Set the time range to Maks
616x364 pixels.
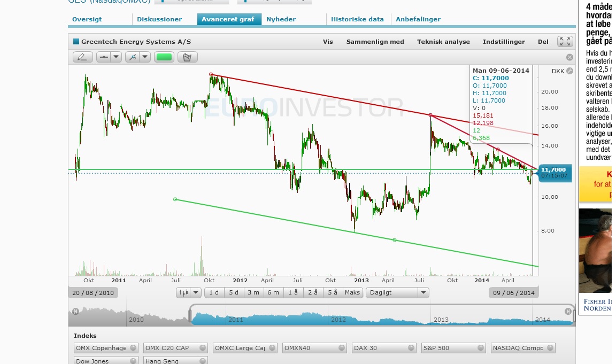click(352, 292)
